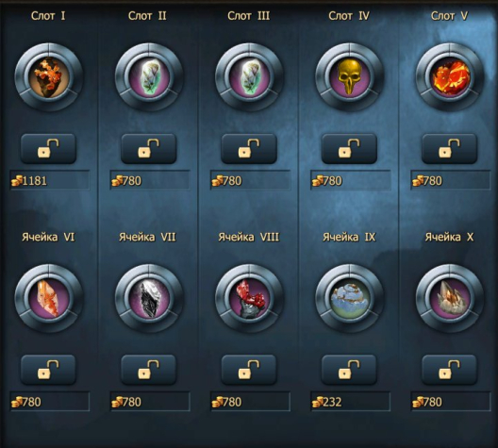Pick the green gem in Слот III
The image size is (498, 448).
click(x=249, y=77)
